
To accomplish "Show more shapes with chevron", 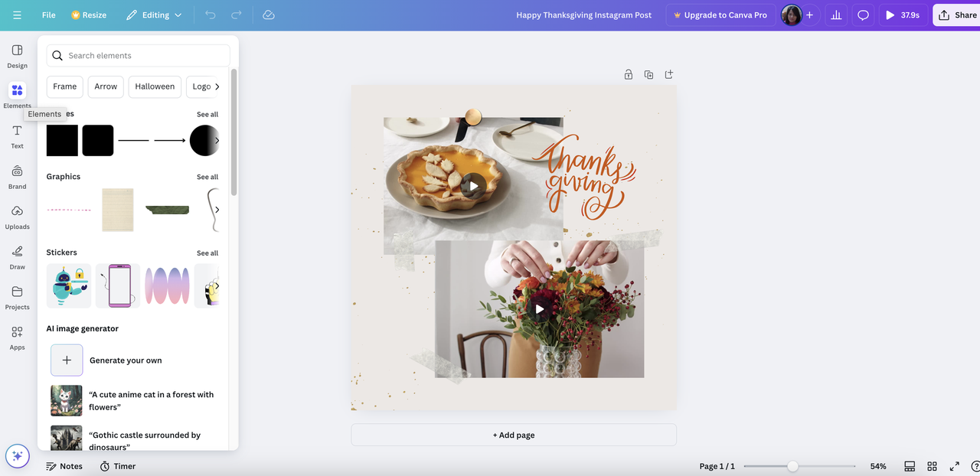I will point(217,141).
